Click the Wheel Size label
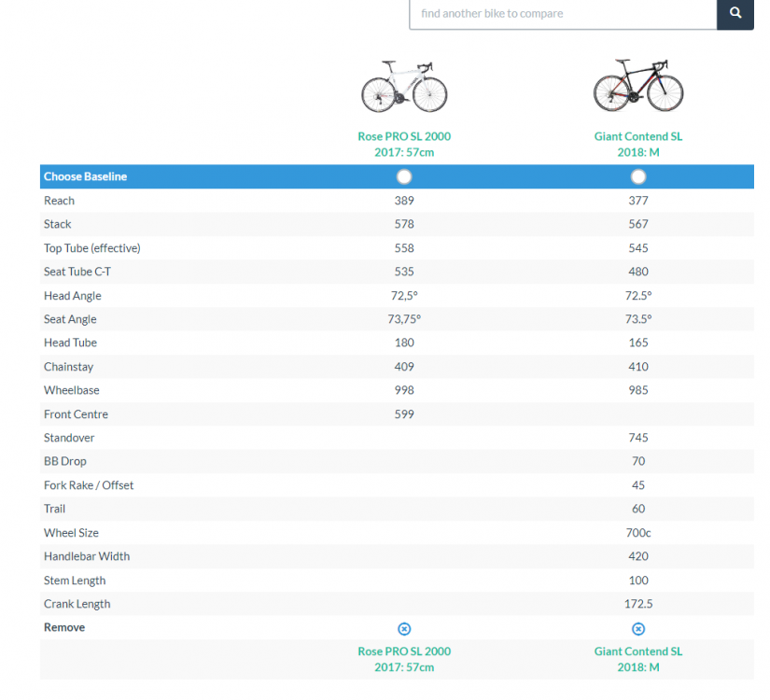Viewport: 770px width, 700px height. [71, 533]
